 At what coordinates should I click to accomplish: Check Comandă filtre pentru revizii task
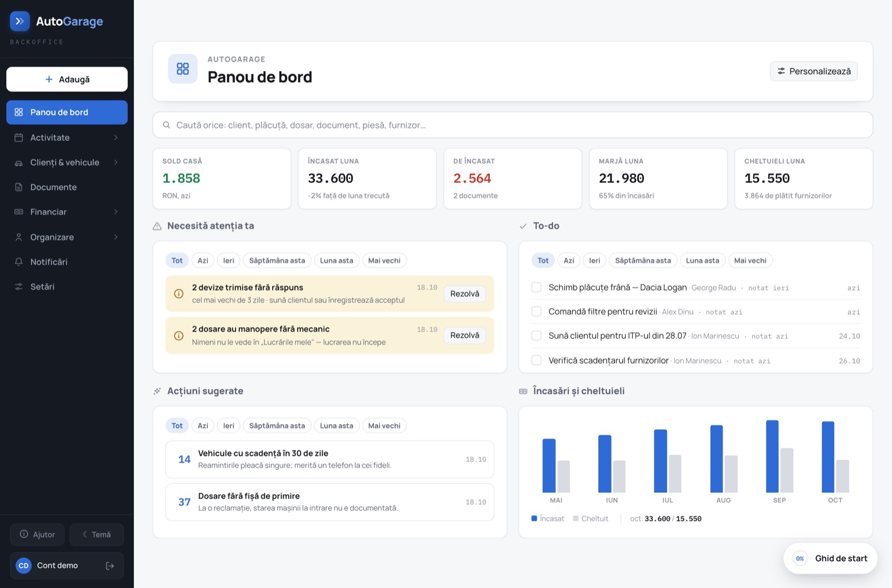tap(536, 312)
